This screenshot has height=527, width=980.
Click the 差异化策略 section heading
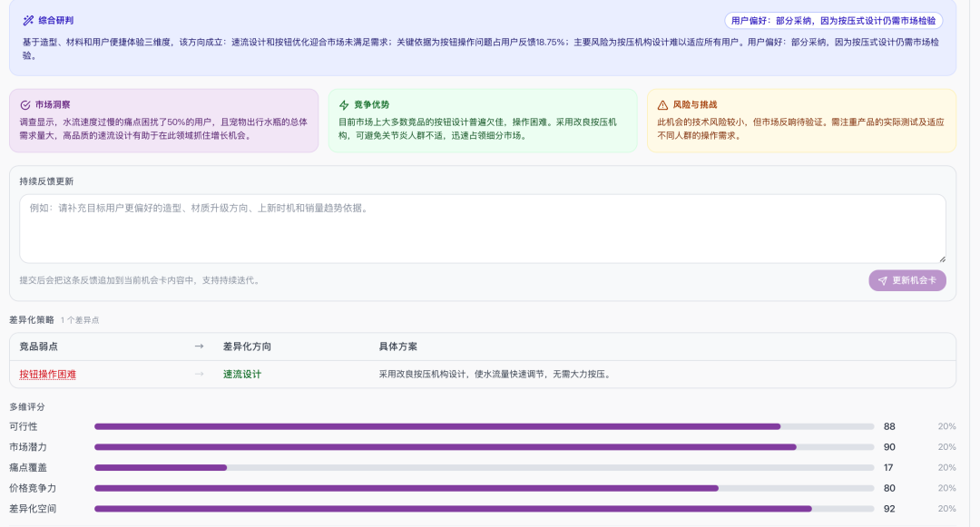[31, 319]
